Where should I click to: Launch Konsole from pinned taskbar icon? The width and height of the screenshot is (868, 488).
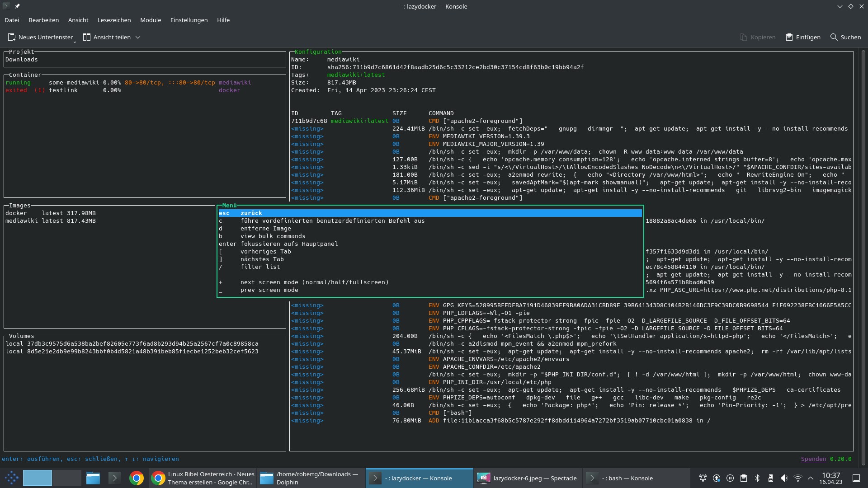coord(115,478)
